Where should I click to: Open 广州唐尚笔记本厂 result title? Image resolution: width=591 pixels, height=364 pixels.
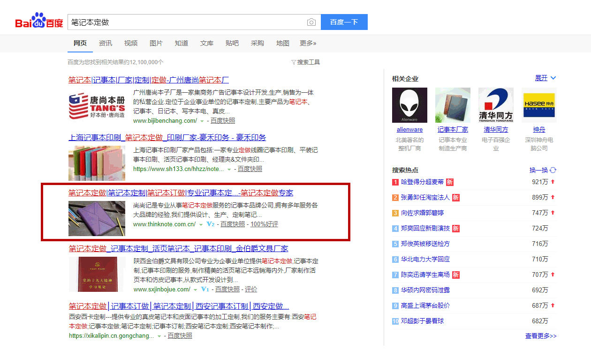[x=149, y=80]
